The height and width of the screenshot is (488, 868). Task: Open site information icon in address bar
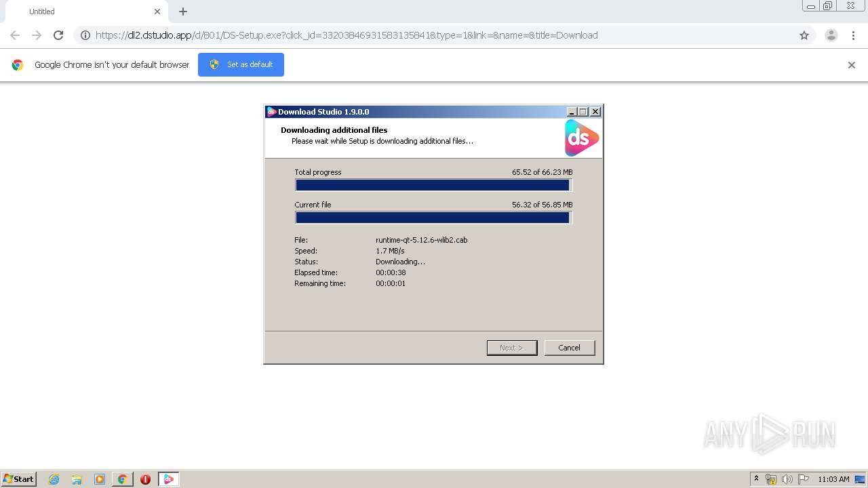tap(85, 35)
